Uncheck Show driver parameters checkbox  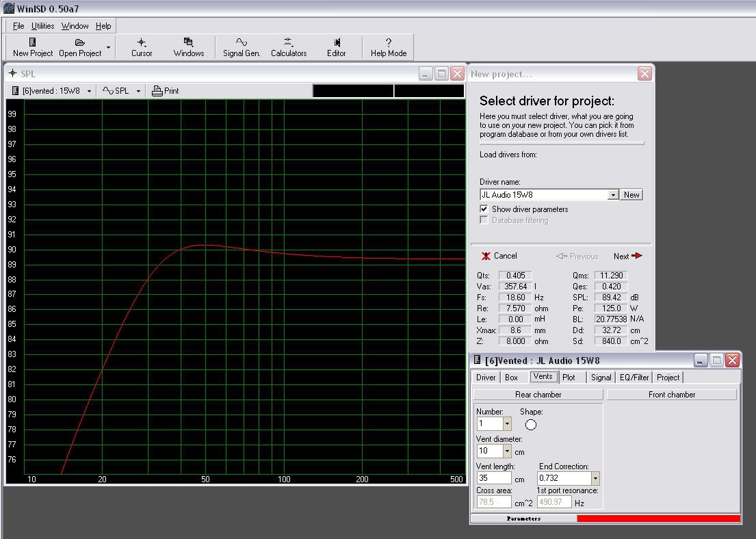(484, 209)
